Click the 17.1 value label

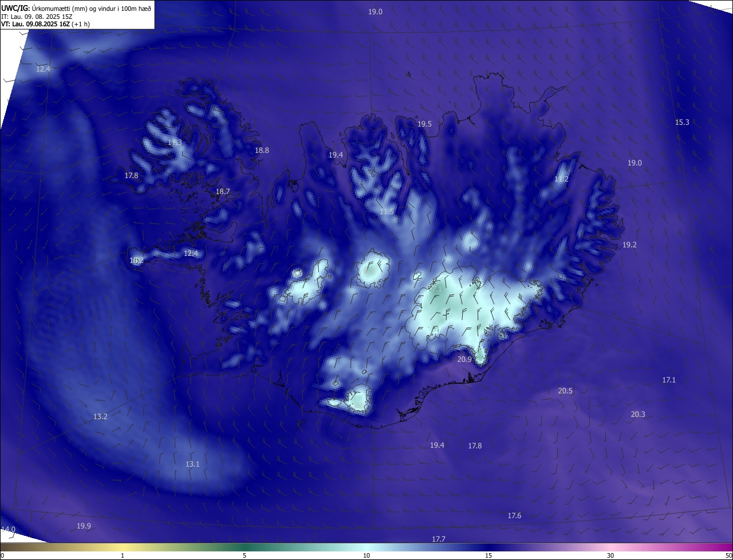coord(669,380)
